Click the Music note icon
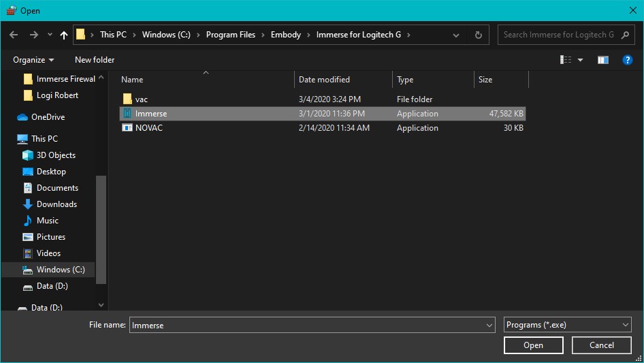The height and width of the screenshot is (363, 644). [x=27, y=221]
